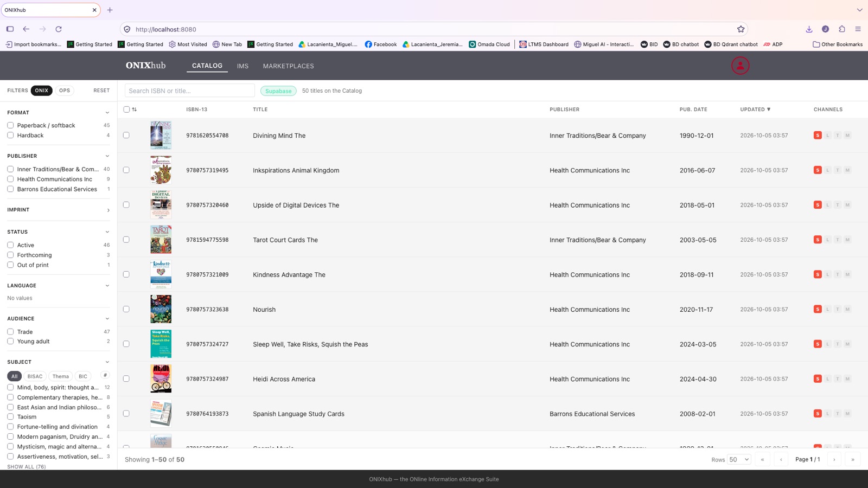Collapse the PUBLISHER filter section
Screen dimensions: 868x488
pyautogui.click(x=107, y=156)
